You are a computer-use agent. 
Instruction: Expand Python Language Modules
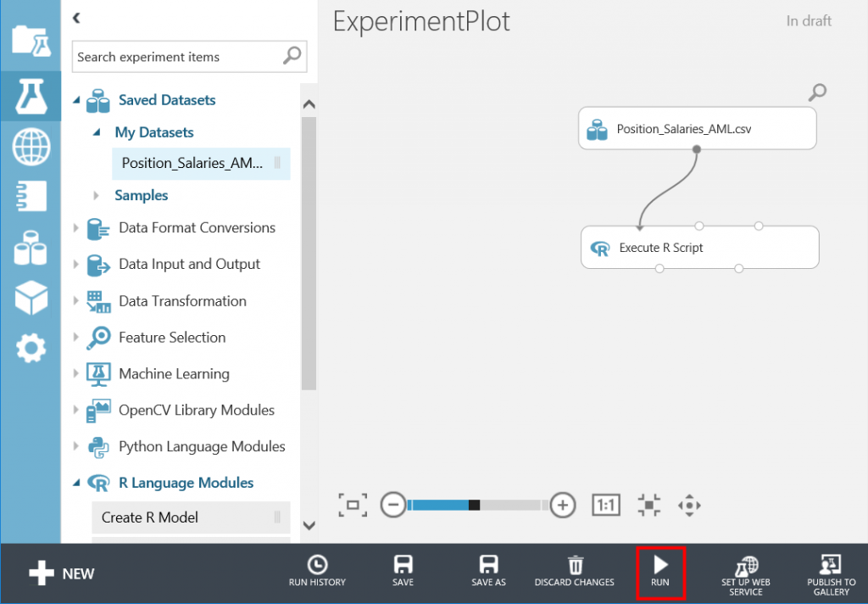point(75,446)
